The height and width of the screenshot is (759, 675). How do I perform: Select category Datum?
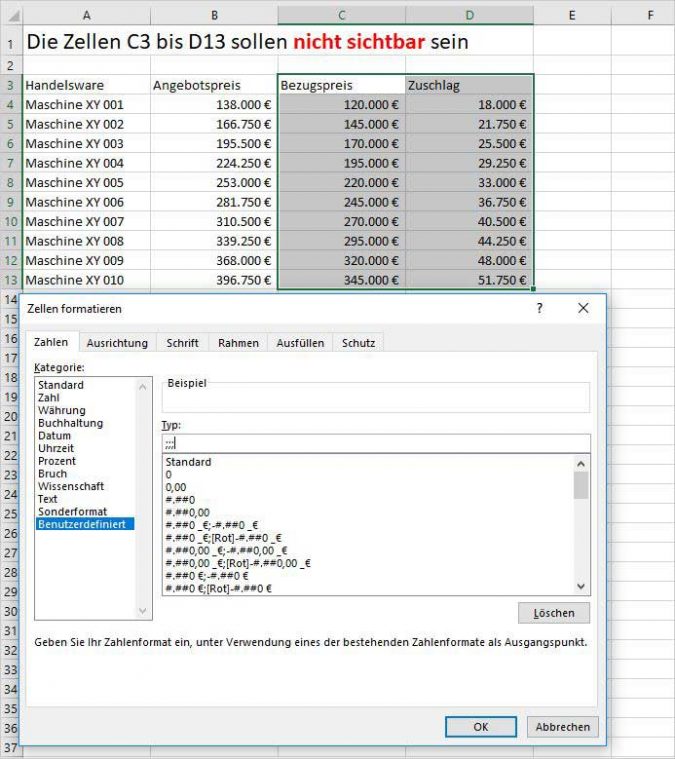[54, 435]
